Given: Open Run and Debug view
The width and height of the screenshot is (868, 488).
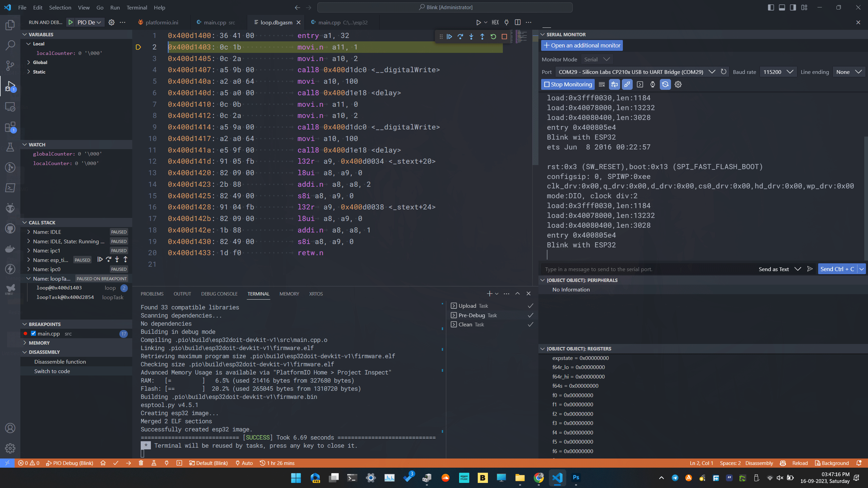Looking at the screenshot, I should point(10,86).
